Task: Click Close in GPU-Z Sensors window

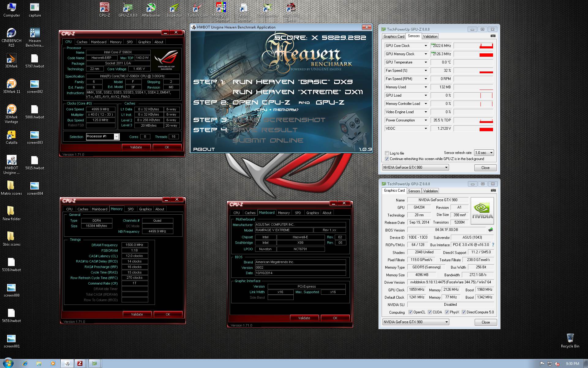Action: 485,168
